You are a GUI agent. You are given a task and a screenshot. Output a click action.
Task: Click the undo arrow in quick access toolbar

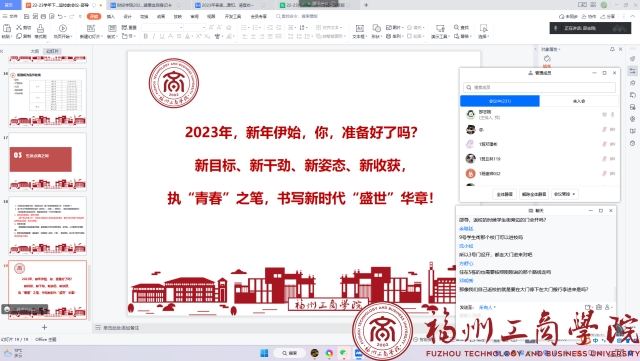(x=60, y=16)
